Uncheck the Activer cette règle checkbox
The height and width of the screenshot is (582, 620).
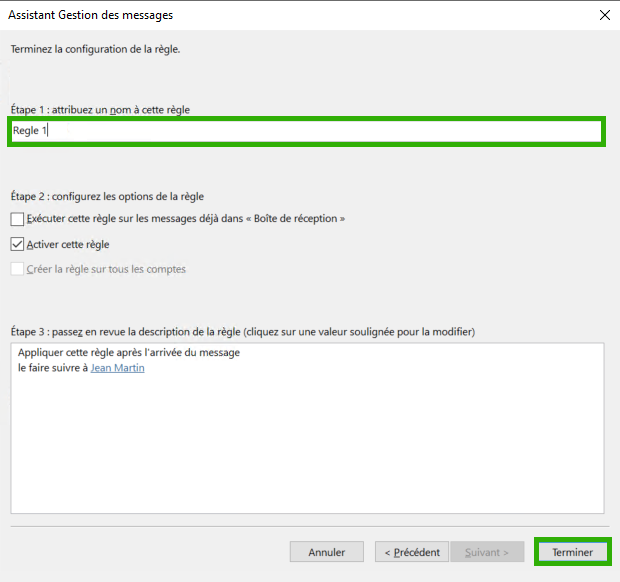(17, 244)
